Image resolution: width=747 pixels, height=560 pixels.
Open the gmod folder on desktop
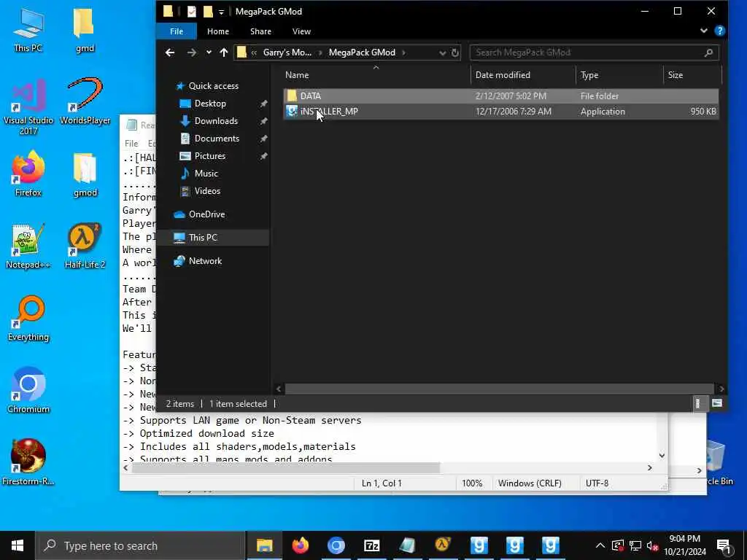click(x=85, y=175)
